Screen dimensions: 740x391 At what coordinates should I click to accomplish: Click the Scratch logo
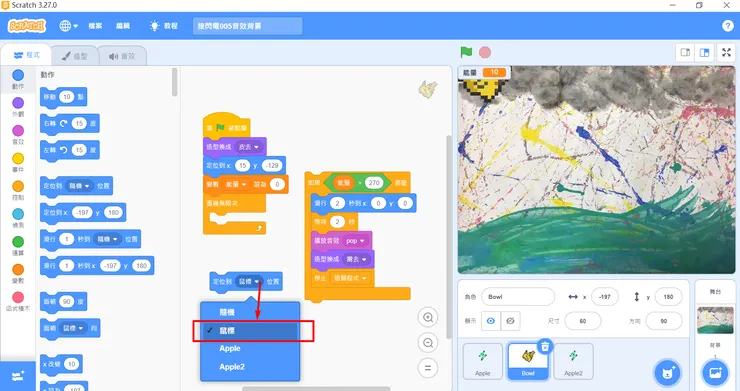coord(27,26)
